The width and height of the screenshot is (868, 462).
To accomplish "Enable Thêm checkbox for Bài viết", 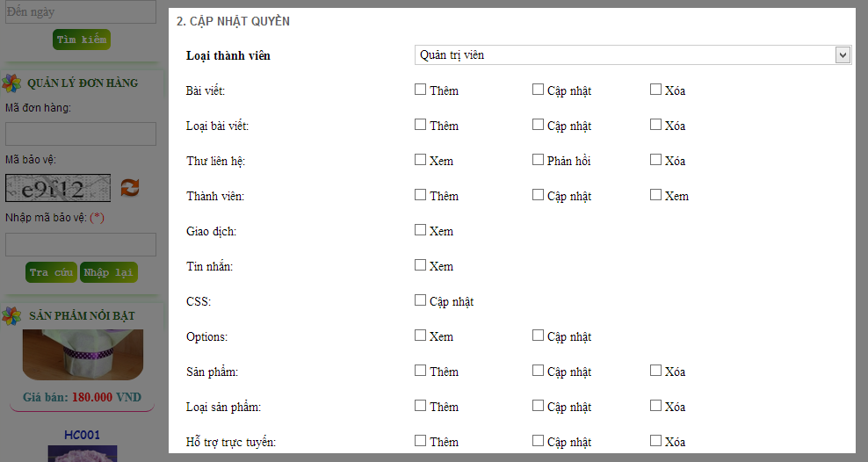I will pyautogui.click(x=420, y=89).
